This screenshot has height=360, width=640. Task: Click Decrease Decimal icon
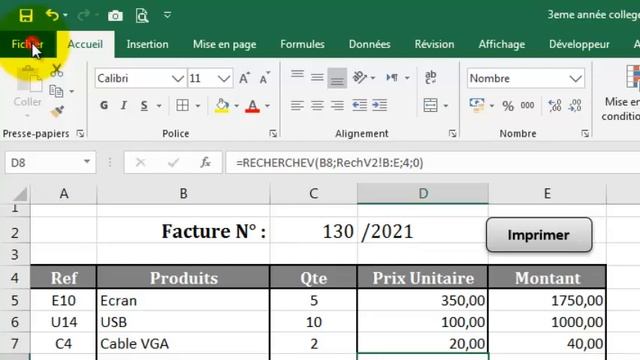pos(575,106)
